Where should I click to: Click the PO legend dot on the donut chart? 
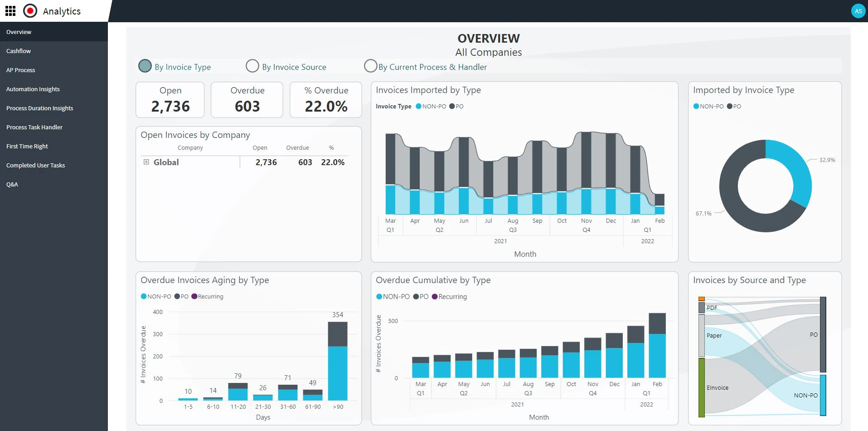point(729,106)
